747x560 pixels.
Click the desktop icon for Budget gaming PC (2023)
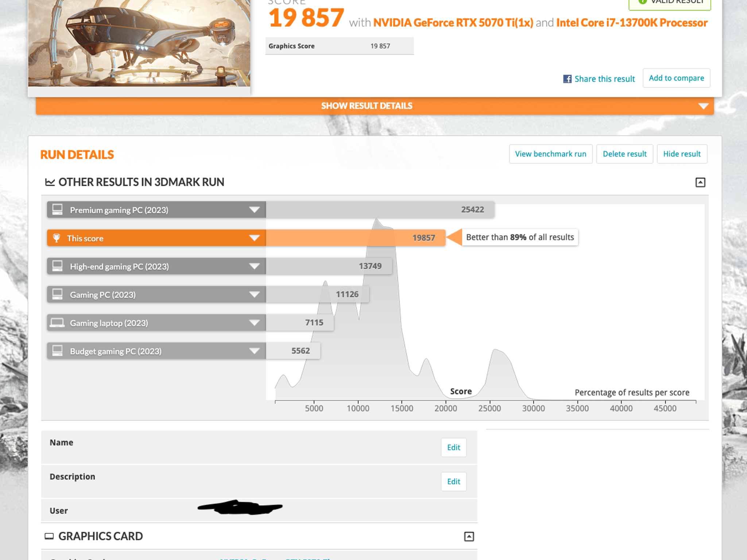57,351
